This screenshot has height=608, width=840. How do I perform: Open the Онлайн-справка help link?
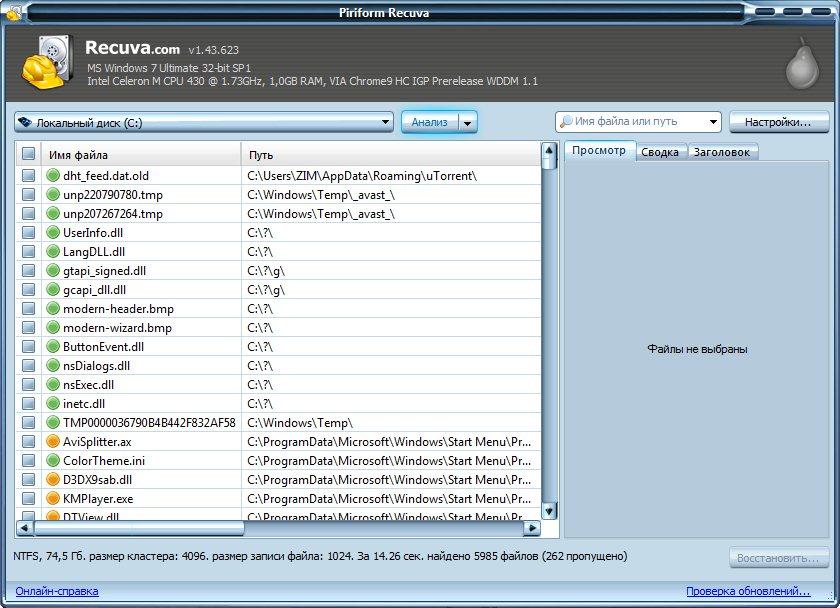57,591
